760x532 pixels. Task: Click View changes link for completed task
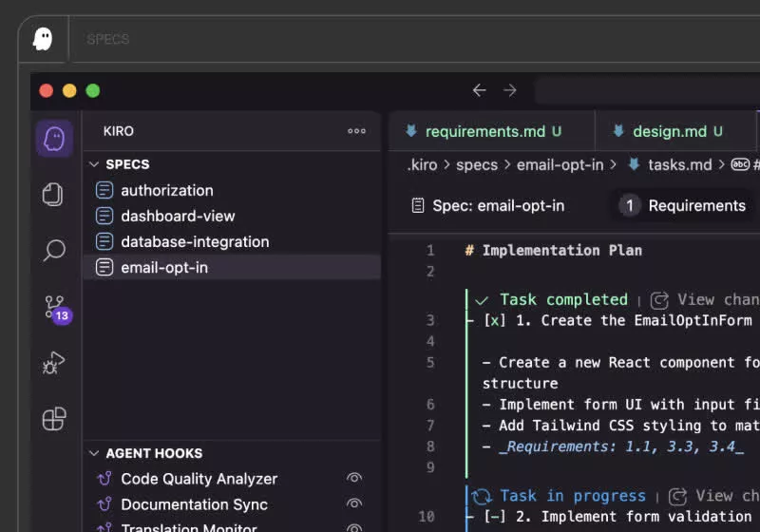tap(718, 299)
